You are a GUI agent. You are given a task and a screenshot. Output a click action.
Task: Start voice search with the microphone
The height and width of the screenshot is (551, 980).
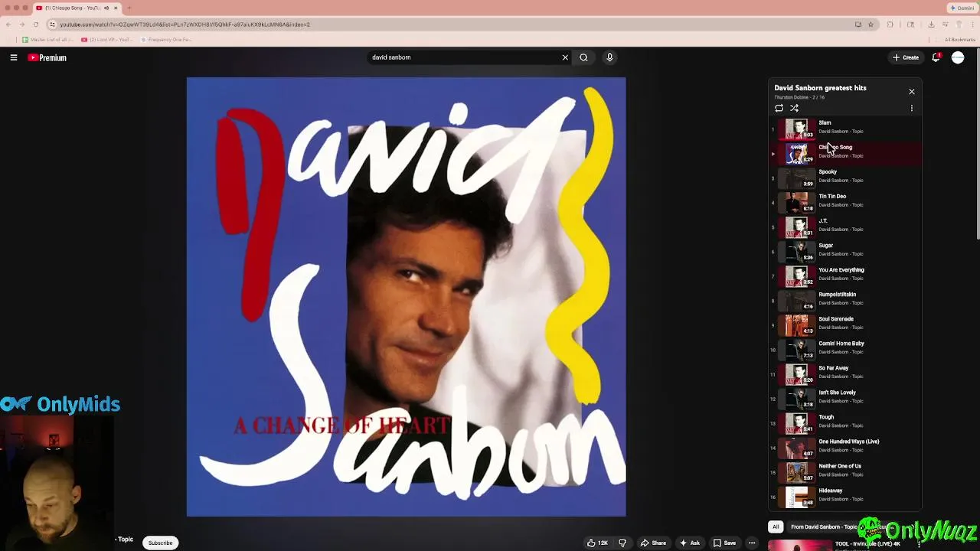[x=609, y=57]
